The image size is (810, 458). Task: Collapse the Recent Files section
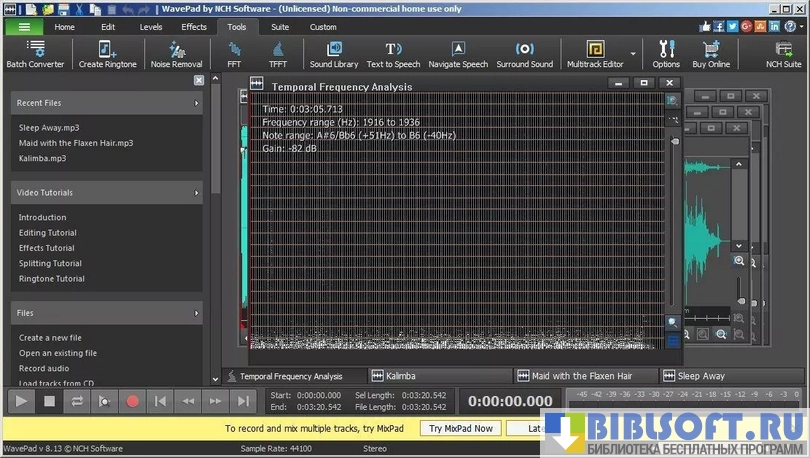[196, 103]
